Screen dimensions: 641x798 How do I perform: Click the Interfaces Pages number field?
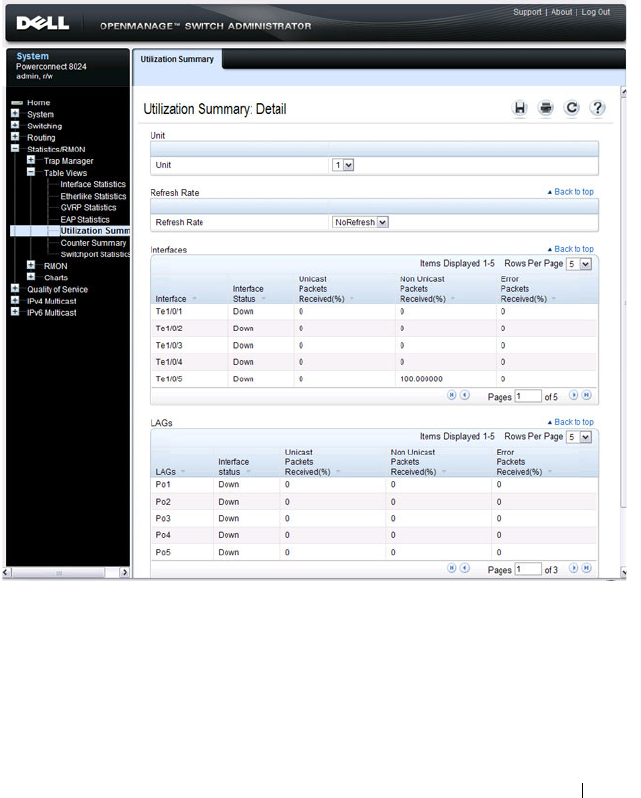(x=528, y=396)
